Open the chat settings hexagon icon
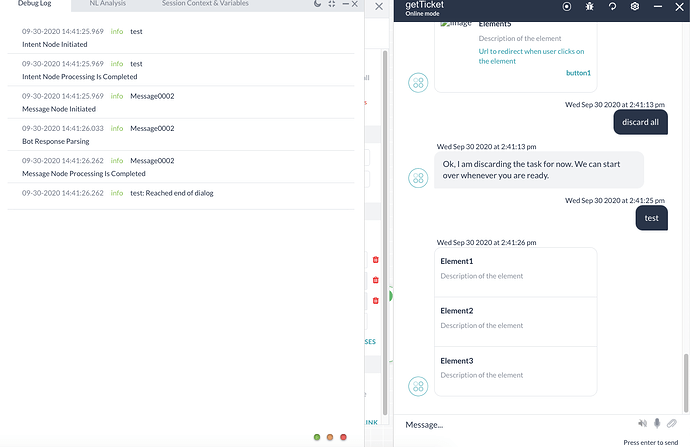The height and width of the screenshot is (447, 690). tap(635, 7)
